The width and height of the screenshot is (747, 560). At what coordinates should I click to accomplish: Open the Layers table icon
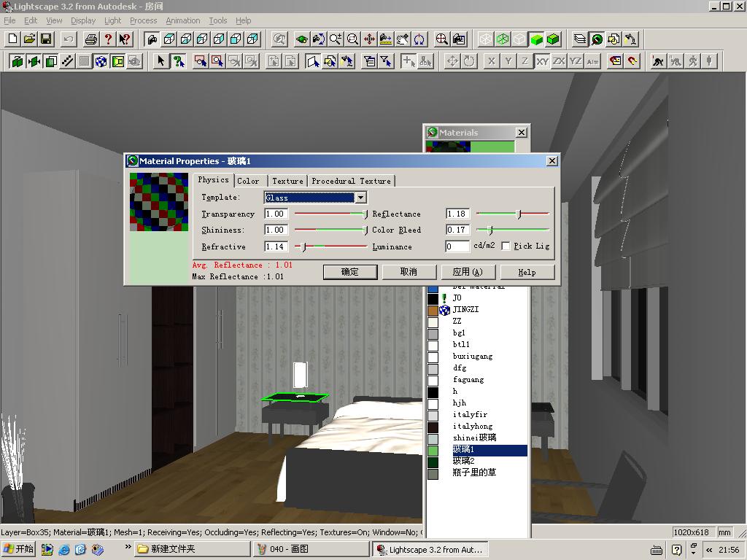point(580,39)
